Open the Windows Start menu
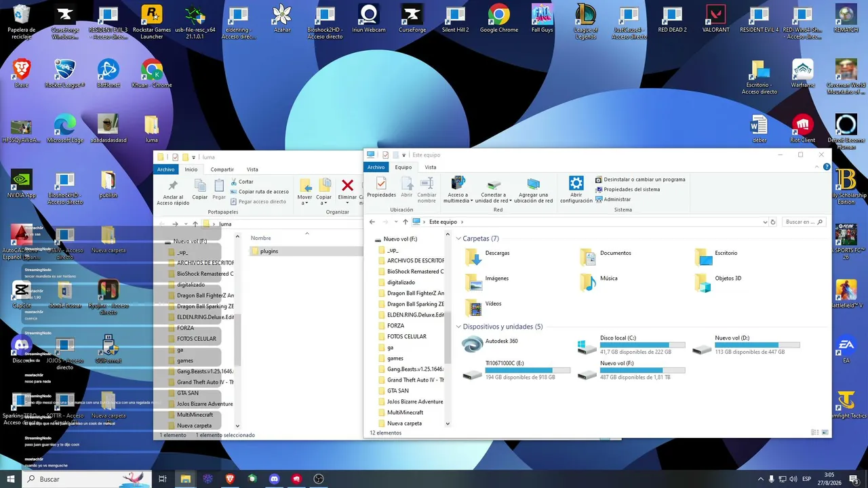 pos(10,479)
